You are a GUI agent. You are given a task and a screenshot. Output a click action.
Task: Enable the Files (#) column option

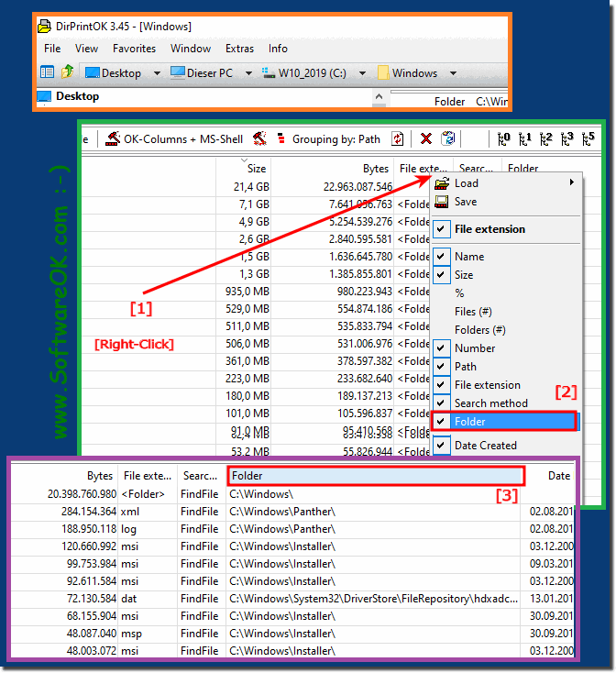473,312
